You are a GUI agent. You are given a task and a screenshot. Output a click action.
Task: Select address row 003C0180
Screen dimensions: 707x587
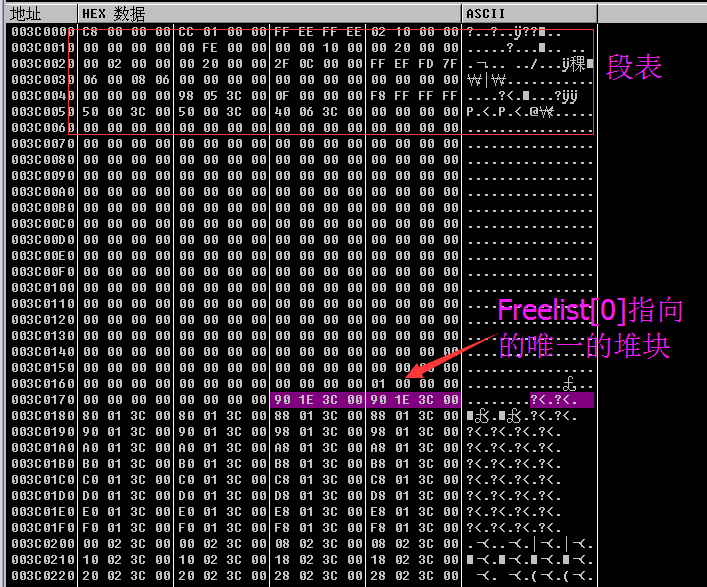(x=43, y=416)
